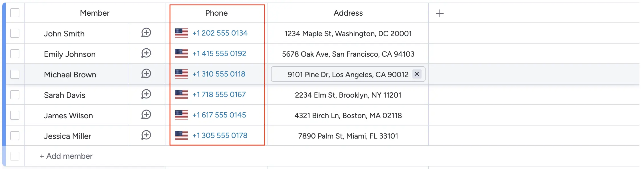Open conversation for Jessica Miller
The height and width of the screenshot is (169, 644).
(146, 135)
